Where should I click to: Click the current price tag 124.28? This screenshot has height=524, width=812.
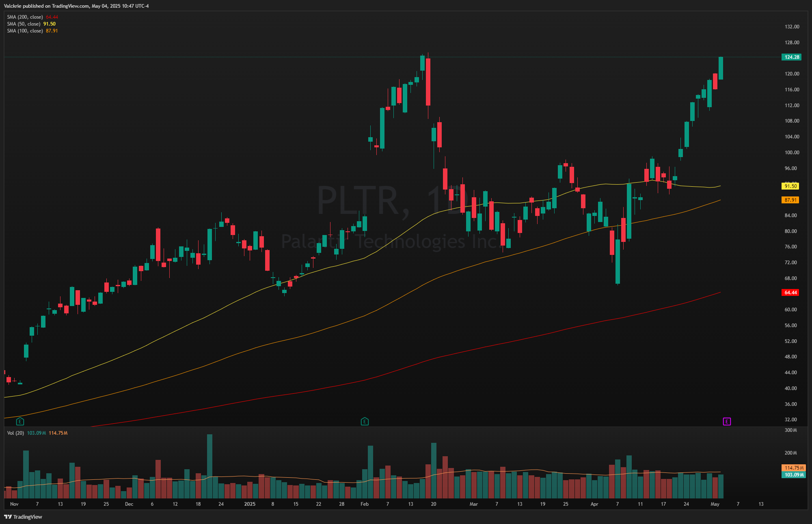pyautogui.click(x=791, y=57)
